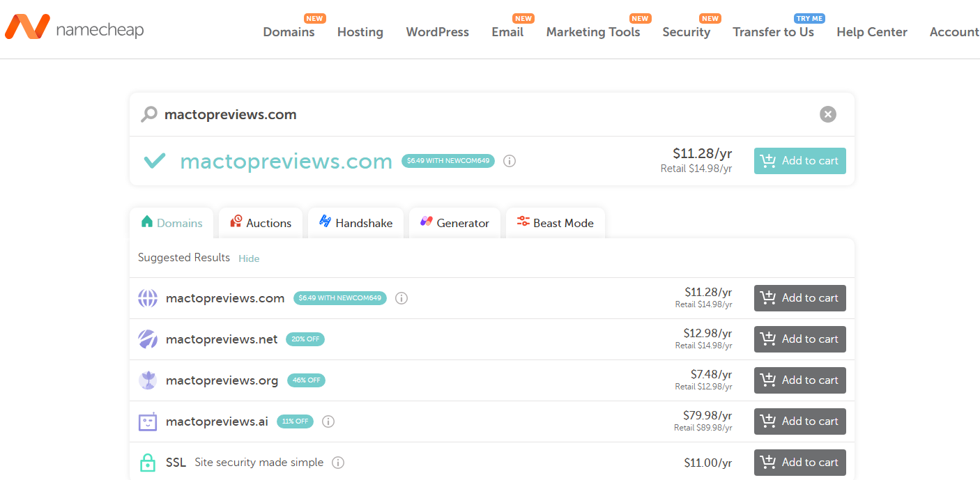Click the 20% OFF badge on mactopreviews.net
This screenshot has height=480, width=980.
click(x=305, y=339)
